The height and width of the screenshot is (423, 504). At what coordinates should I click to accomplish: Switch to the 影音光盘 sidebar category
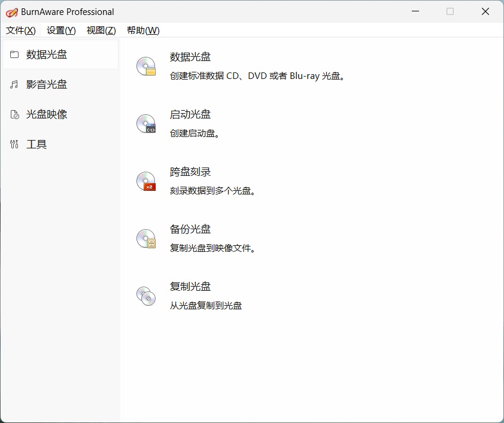click(60, 84)
